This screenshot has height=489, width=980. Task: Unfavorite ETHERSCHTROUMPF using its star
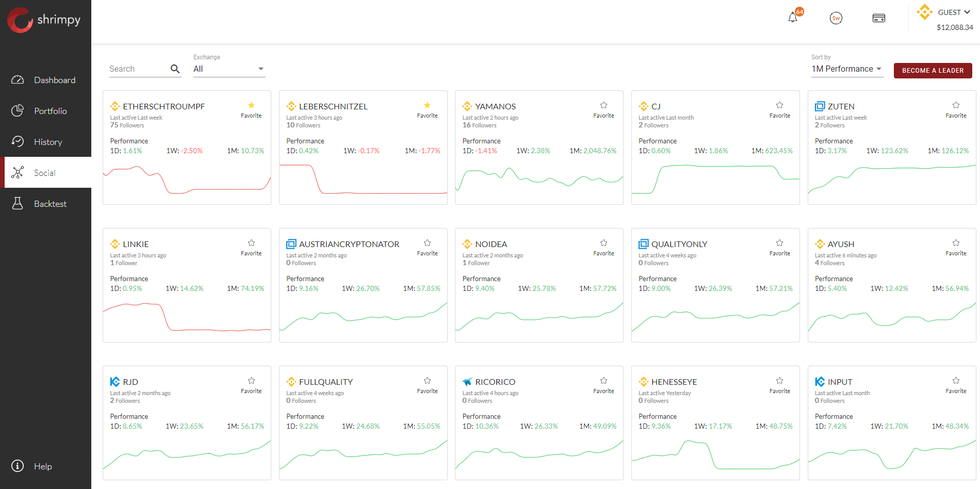point(251,105)
